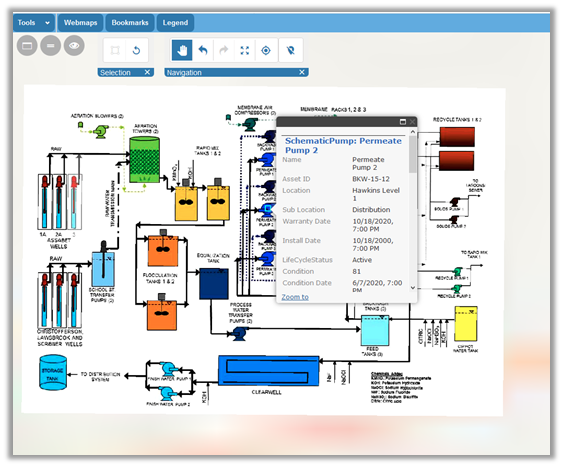
Task: Toggle the gray eye visibility button
Action: pyautogui.click(x=74, y=46)
